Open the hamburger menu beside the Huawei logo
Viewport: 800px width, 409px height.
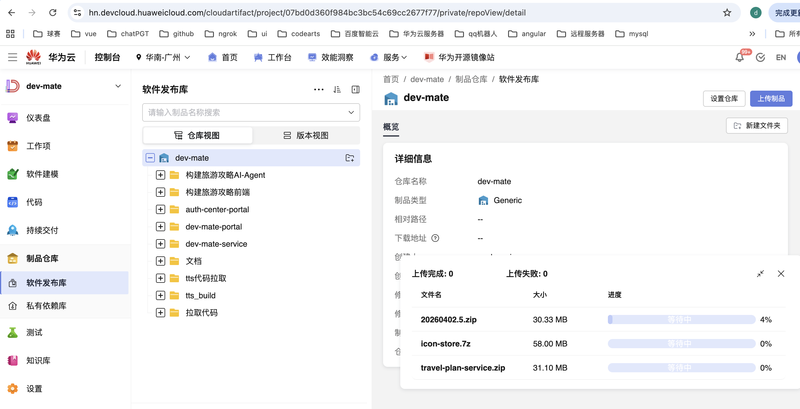point(12,57)
